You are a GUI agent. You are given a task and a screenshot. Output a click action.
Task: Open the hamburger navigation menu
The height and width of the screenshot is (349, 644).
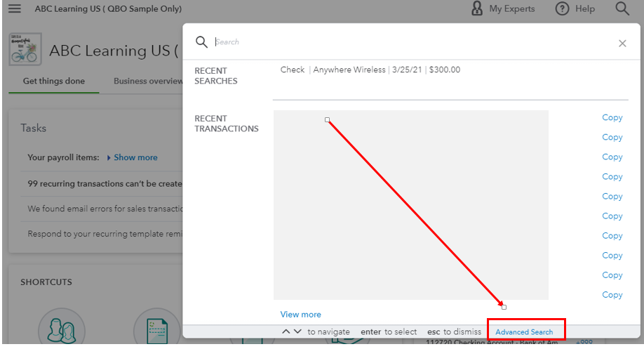pos(14,8)
